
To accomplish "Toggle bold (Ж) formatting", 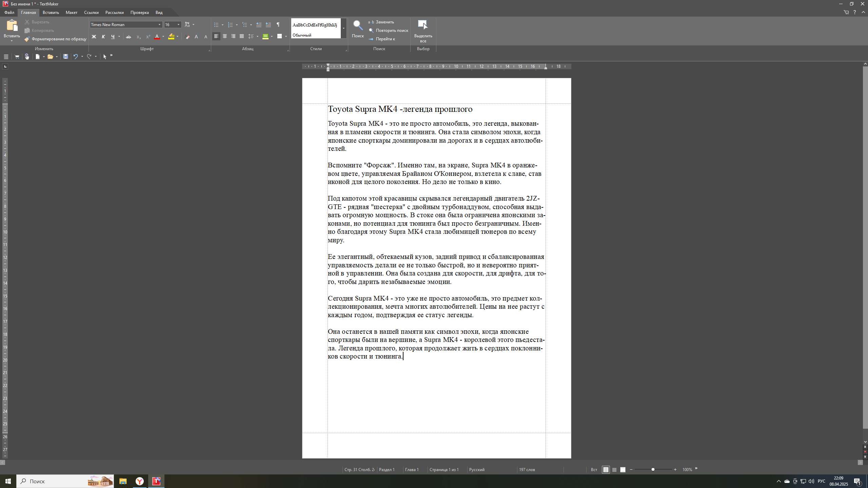I will [x=94, y=37].
